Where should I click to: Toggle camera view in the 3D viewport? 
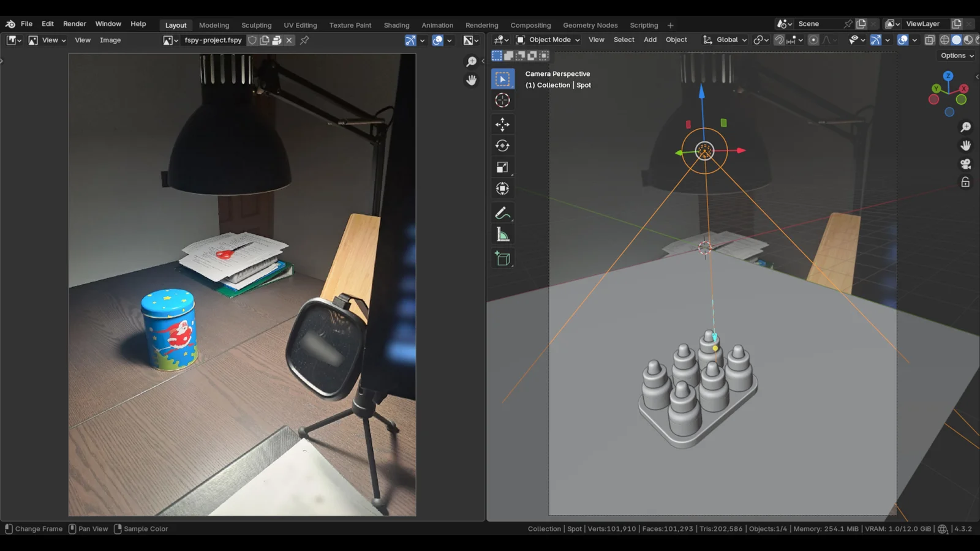965,164
